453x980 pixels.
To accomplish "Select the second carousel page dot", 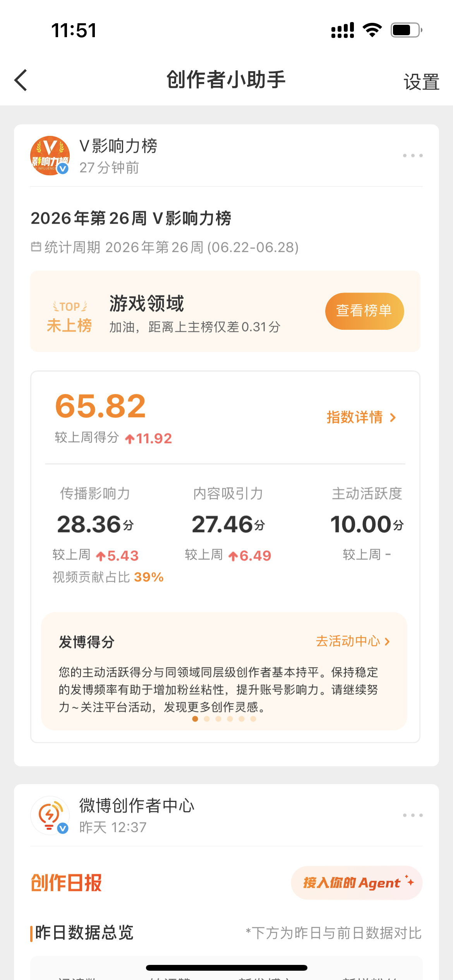I will pyautogui.click(x=207, y=719).
